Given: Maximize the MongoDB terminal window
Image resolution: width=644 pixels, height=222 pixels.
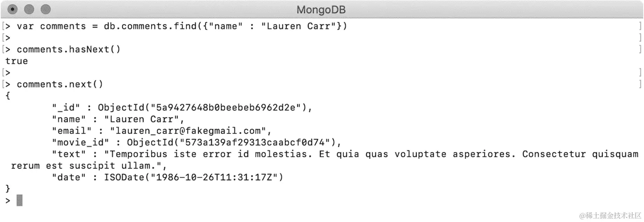Looking at the screenshot, I should (x=46, y=9).
